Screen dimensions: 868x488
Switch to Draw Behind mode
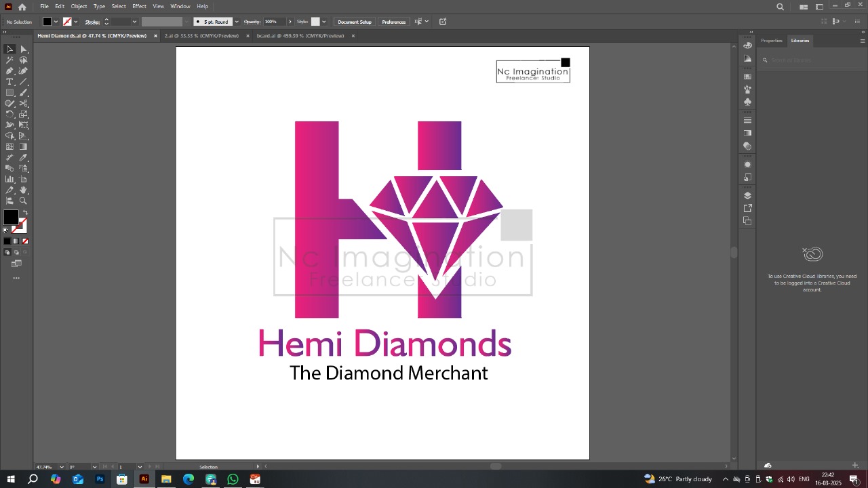(17, 252)
